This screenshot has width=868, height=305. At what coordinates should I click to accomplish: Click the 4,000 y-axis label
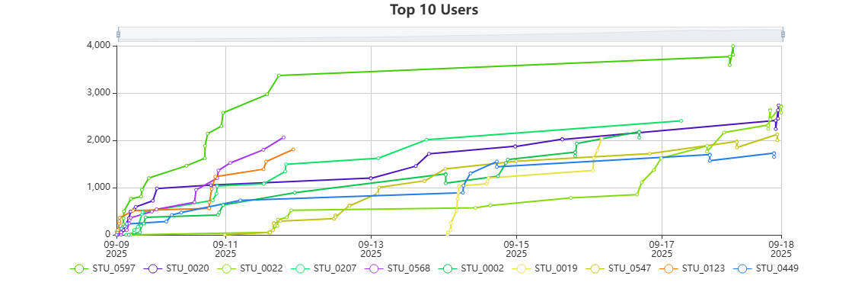coord(97,46)
